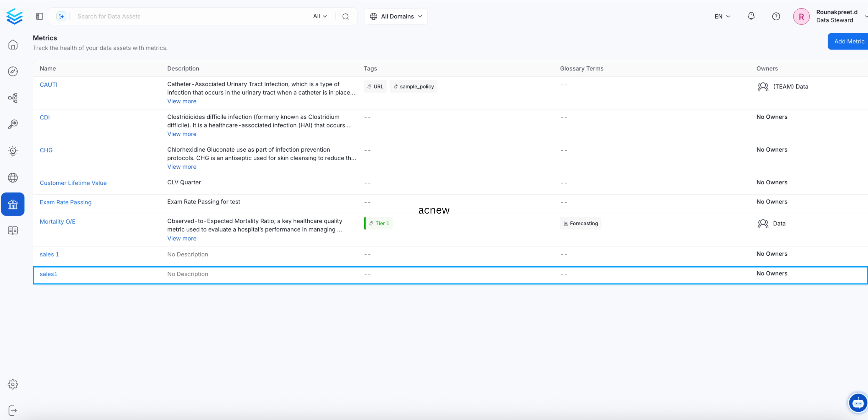The image size is (868, 420).
Task: Open the Insights lightbulb icon
Action: (13, 151)
